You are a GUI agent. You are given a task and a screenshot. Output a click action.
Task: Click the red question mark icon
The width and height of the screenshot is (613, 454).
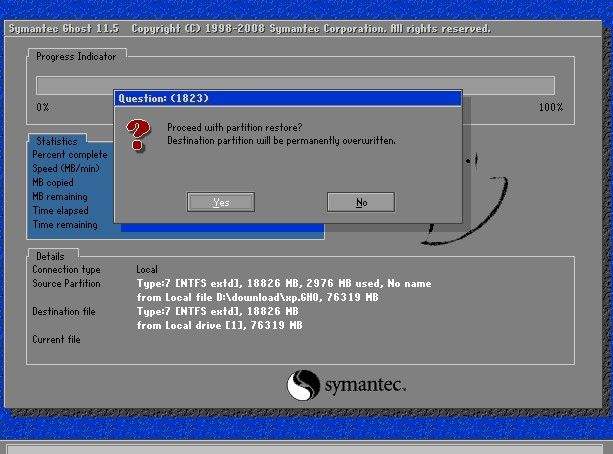coord(138,135)
